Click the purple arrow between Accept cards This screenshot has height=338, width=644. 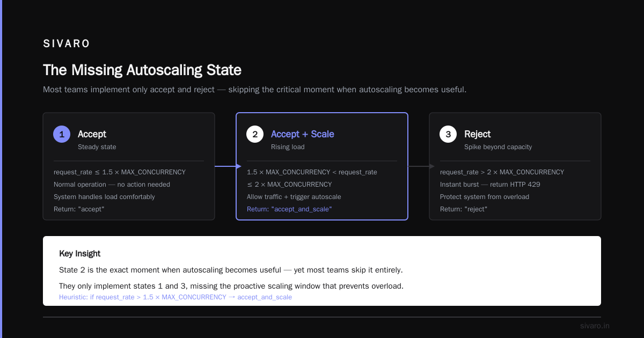click(228, 166)
